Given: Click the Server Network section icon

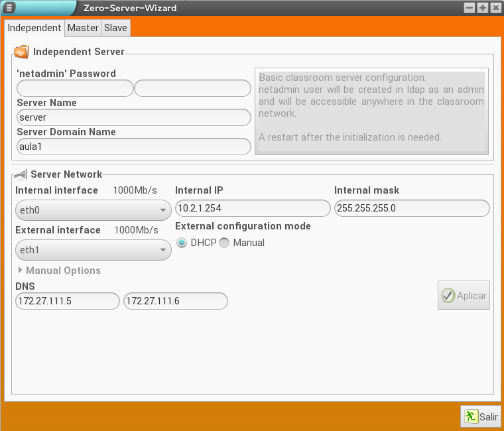Looking at the screenshot, I should coord(21,174).
